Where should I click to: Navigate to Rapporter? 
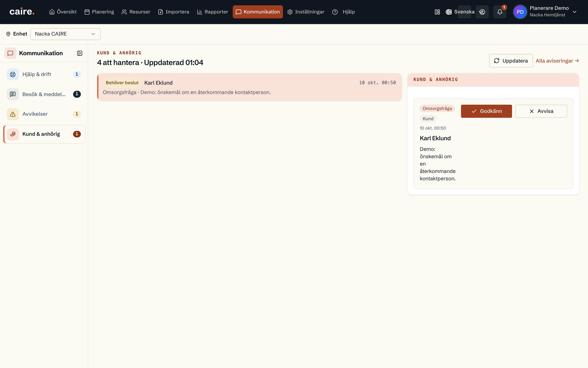[213, 12]
